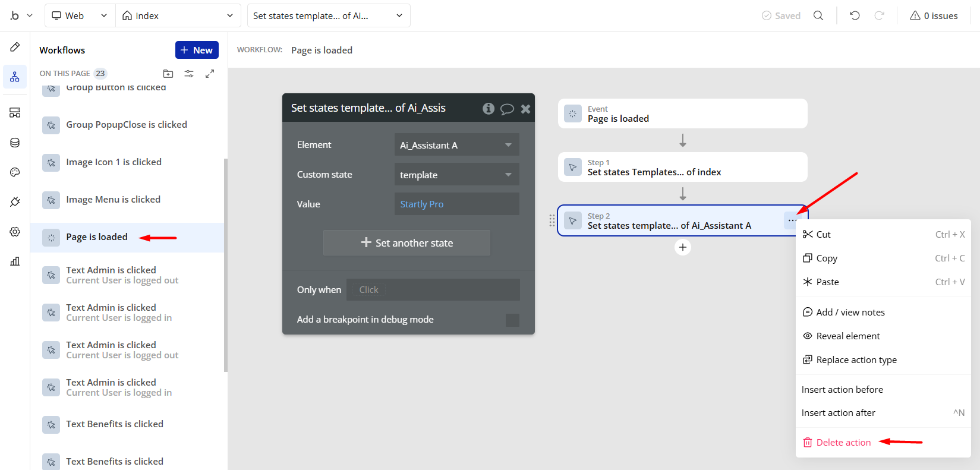
Task: Choose Replace action type menu entry
Action: [856, 359]
